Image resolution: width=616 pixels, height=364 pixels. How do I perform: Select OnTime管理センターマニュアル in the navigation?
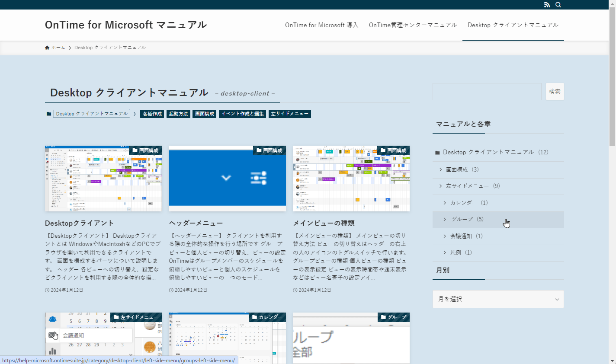413,25
